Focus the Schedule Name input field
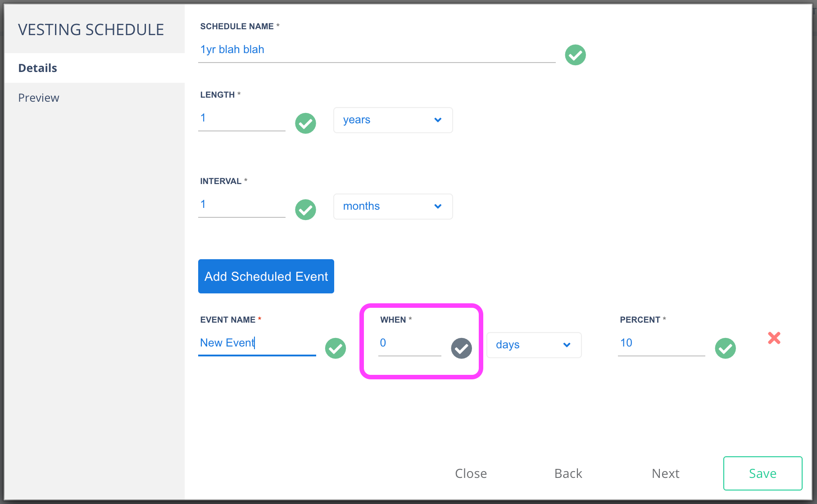 [x=377, y=50]
